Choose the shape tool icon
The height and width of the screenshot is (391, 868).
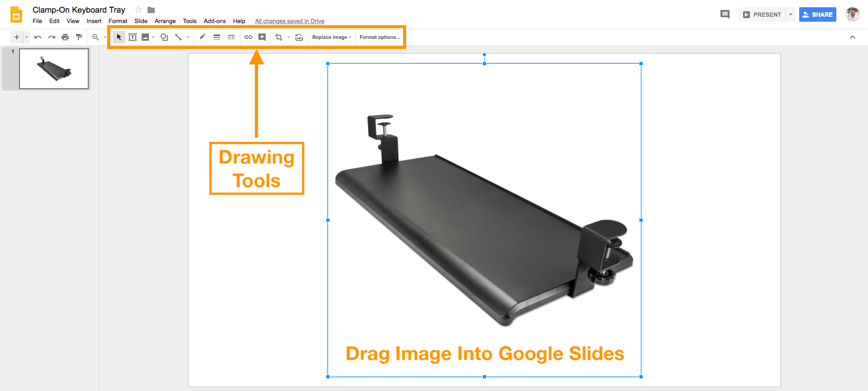pyautogui.click(x=164, y=37)
